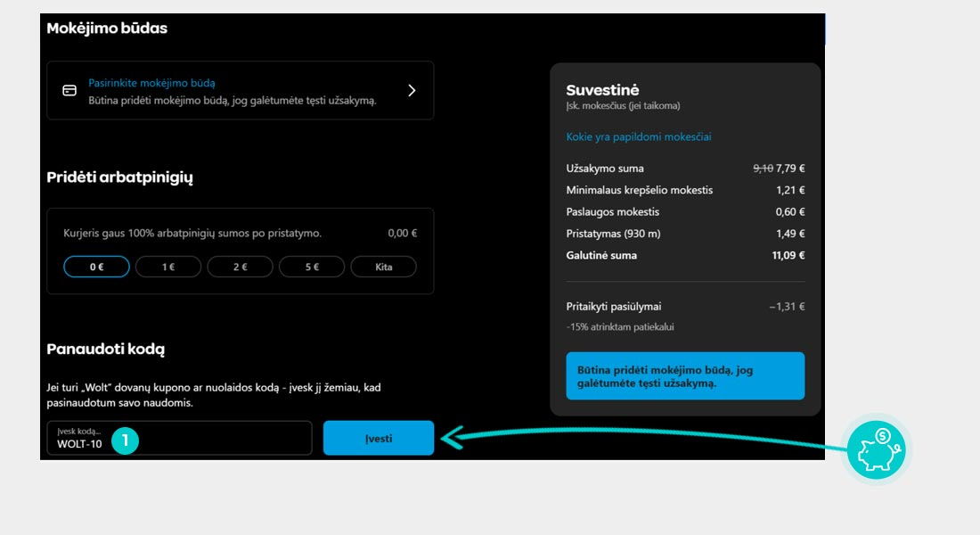Click 'Galutinė suma' total 11,09 €

[788, 255]
